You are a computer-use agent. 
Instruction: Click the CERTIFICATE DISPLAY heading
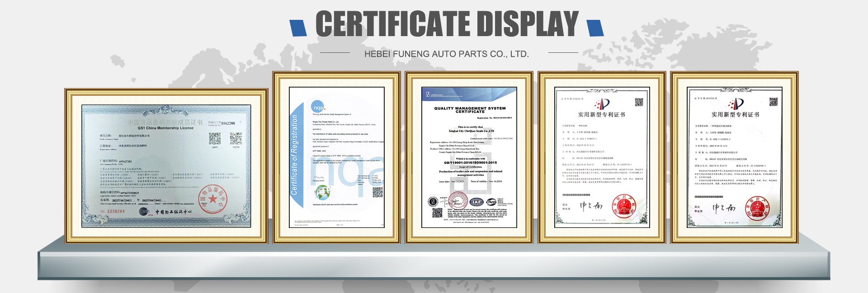pyautogui.click(x=447, y=24)
